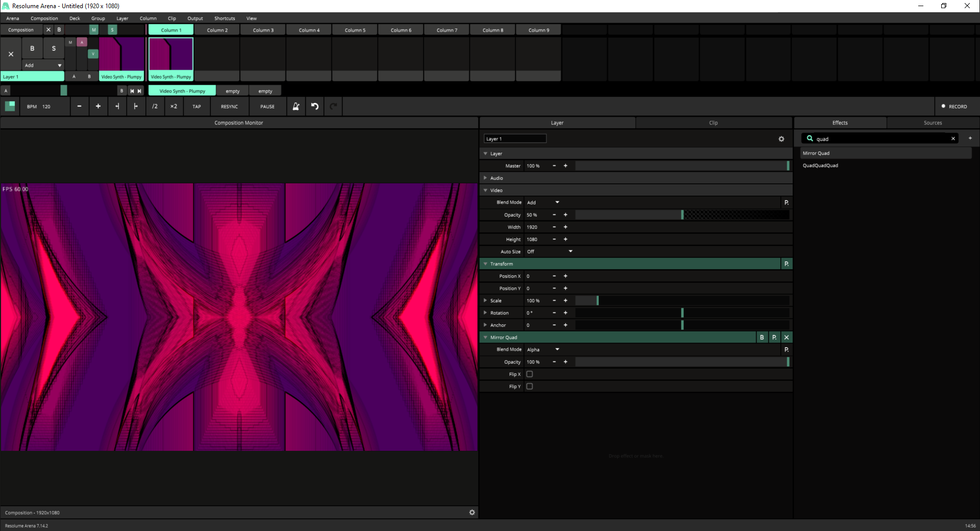Screen dimensions: 980x531
Task: Click the RESYNC button
Action: [x=229, y=107]
